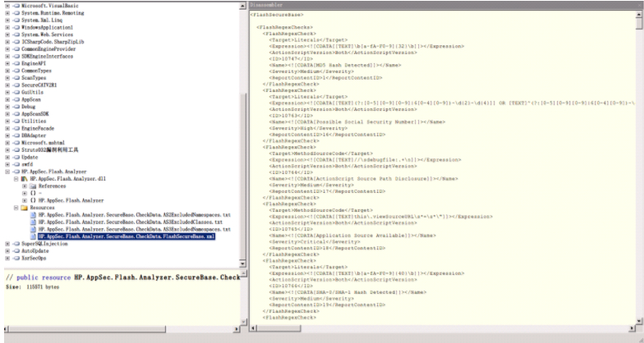Click the CommonTypes assembly icon
The width and height of the screenshot is (644, 343).
[16, 71]
